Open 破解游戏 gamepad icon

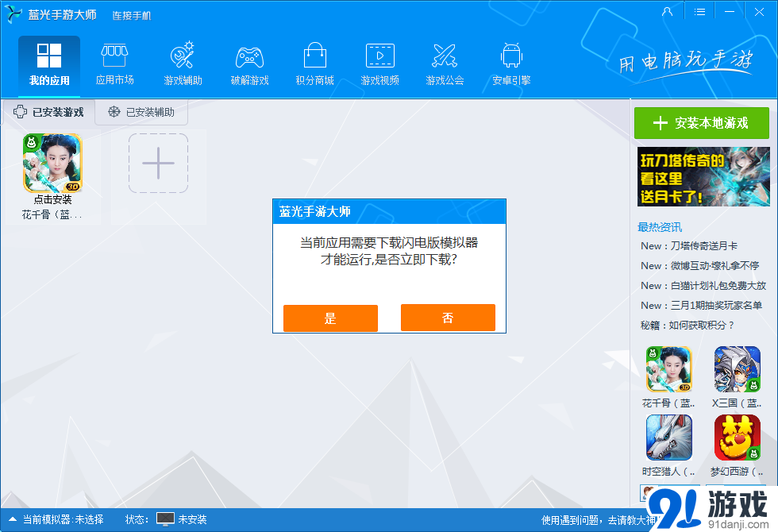point(249,57)
